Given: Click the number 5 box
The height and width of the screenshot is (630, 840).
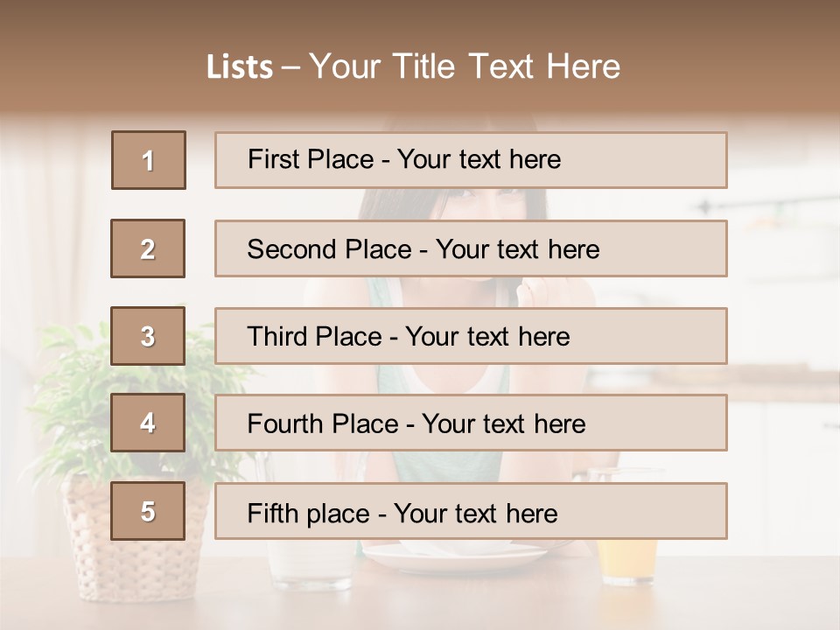Looking at the screenshot, I should point(148,511).
